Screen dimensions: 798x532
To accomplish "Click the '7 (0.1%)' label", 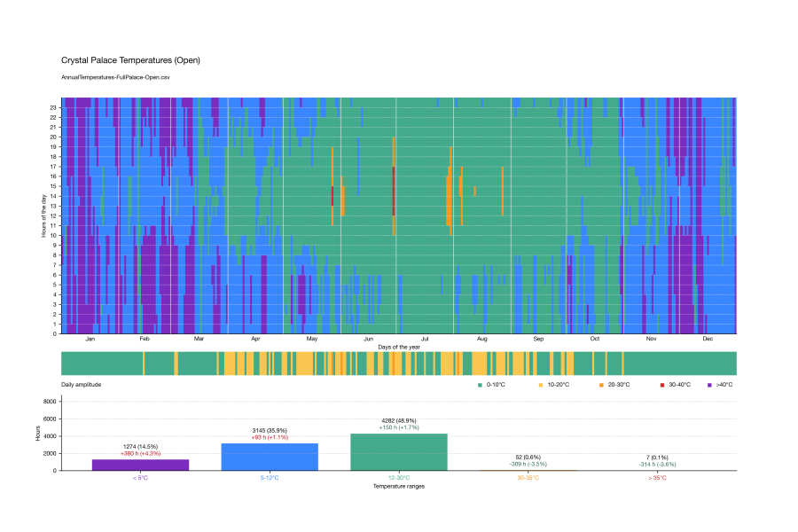I will (x=658, y=458).
